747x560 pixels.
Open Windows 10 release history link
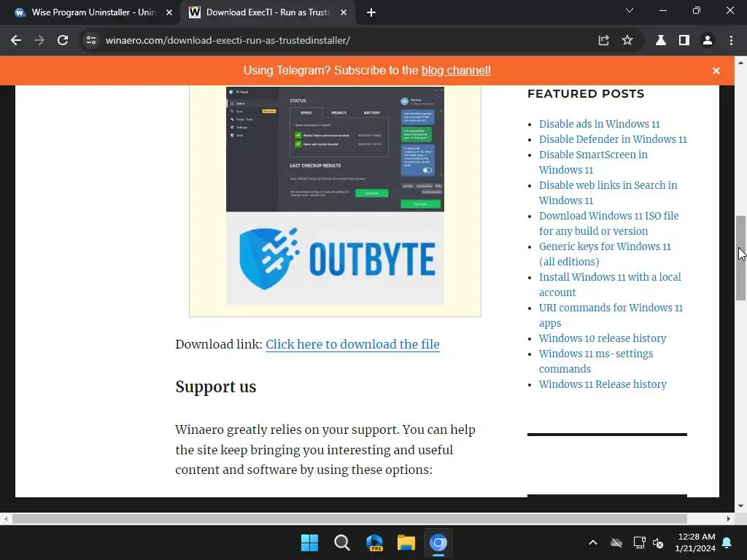tap(602, 338)
